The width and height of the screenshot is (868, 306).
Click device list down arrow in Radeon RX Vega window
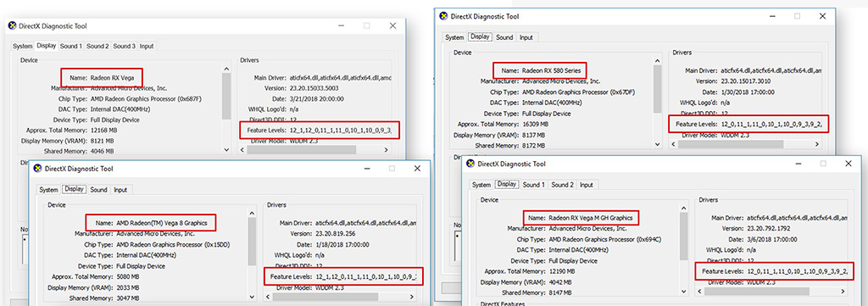pyautogui.click(x=225, y=149)
